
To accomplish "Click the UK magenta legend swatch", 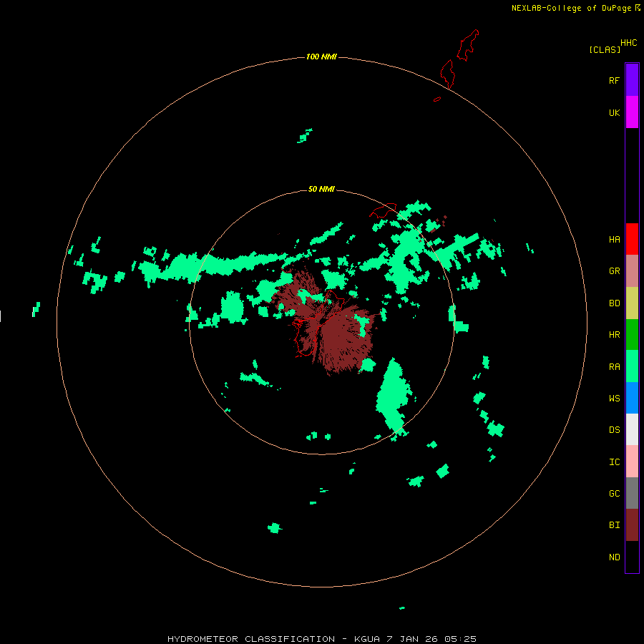I will click(632, 112).
